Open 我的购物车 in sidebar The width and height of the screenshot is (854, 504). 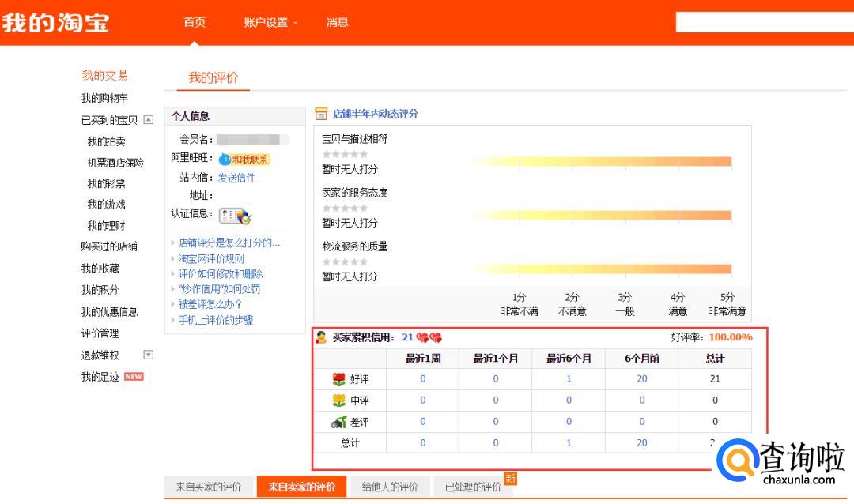tap(104, 98)
